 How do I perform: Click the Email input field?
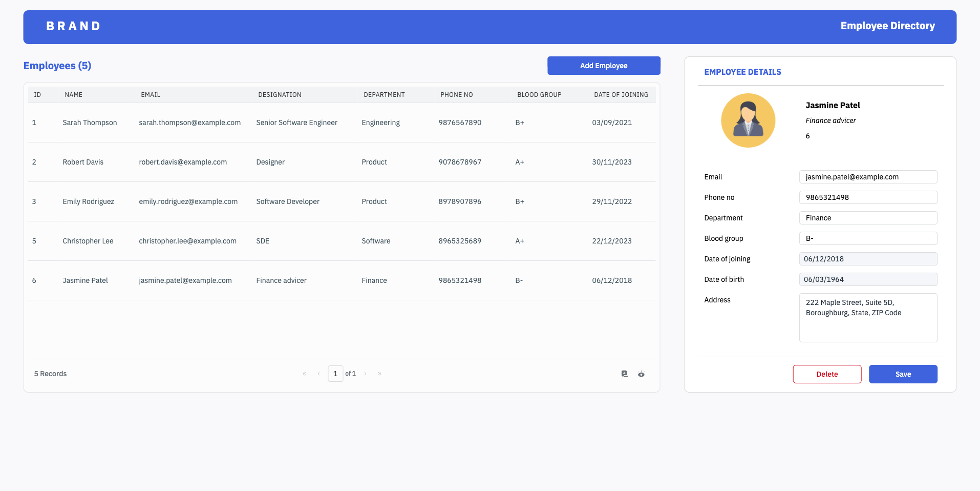(868, 177)
